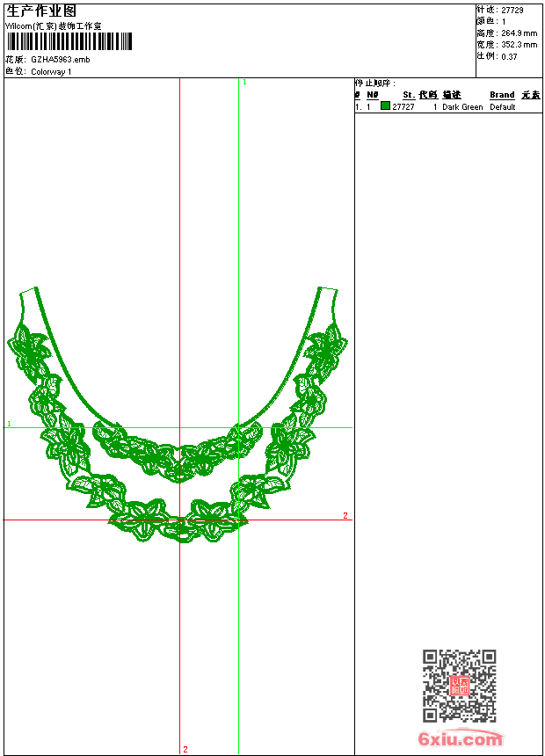The image size is (545, 756).
Task: Click the '代码' column header
Action: (x=428, y=95)
